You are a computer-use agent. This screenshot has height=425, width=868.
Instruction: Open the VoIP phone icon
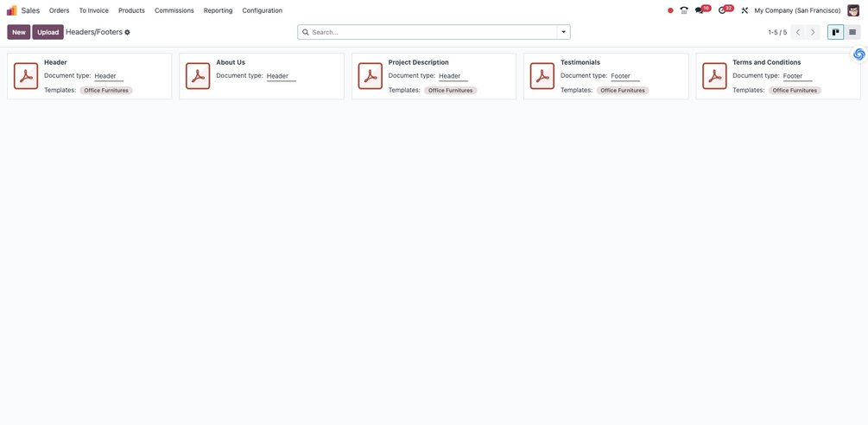[x=684, y=10]
